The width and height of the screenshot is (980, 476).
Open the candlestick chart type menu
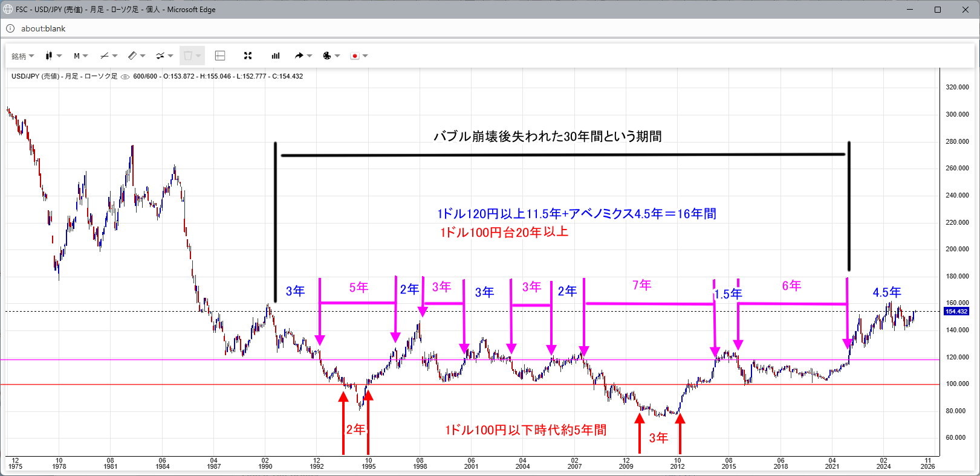54,56
